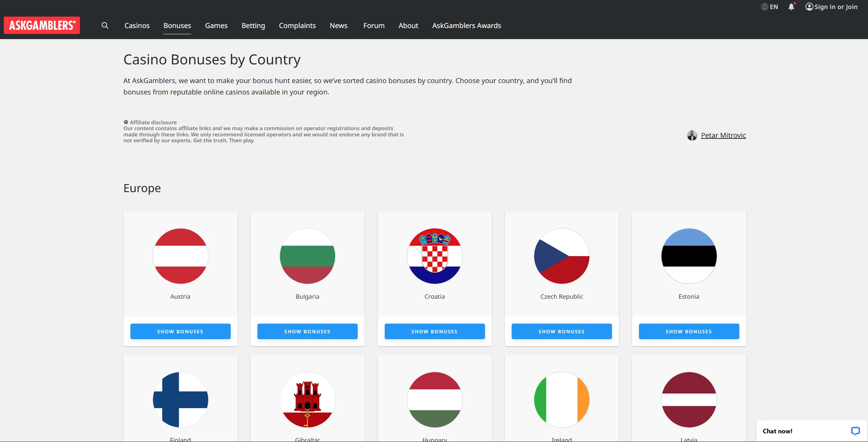Select the Ireland flag icon

pos(562,400)
